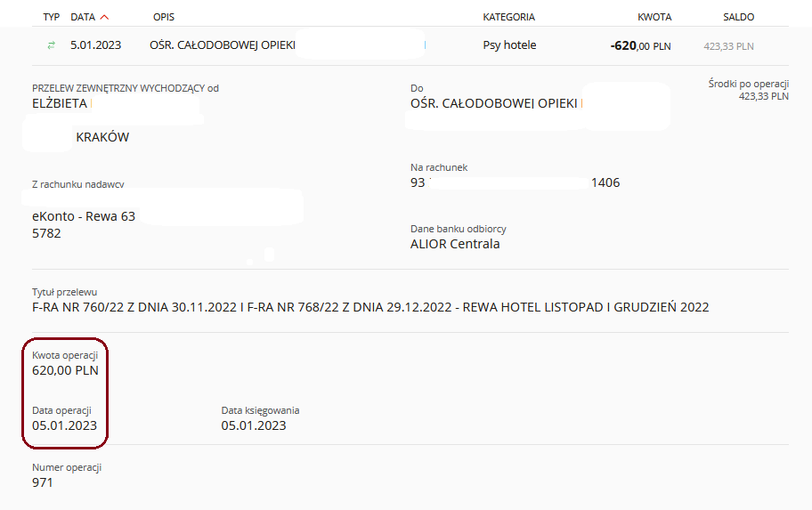812x510 pixels.
Task: Click the description OŚR. CAŁODOBOWEJ OPIEKI in the transaction row
Action: [x=223, y=45]
